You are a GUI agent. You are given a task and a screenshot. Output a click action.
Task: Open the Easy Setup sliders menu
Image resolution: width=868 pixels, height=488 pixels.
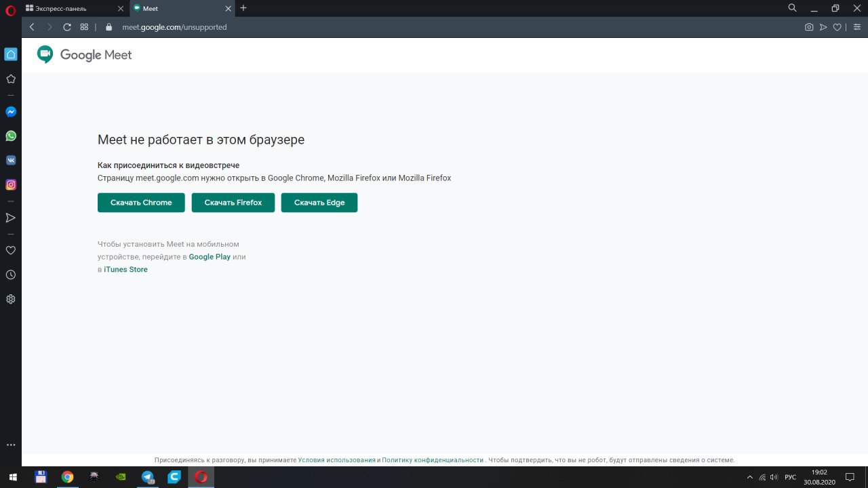click(x=857, y=27)
